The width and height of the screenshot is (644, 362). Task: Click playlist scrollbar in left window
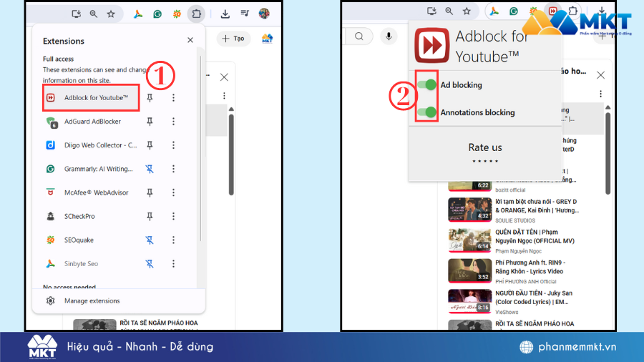(x=231, y=154)
